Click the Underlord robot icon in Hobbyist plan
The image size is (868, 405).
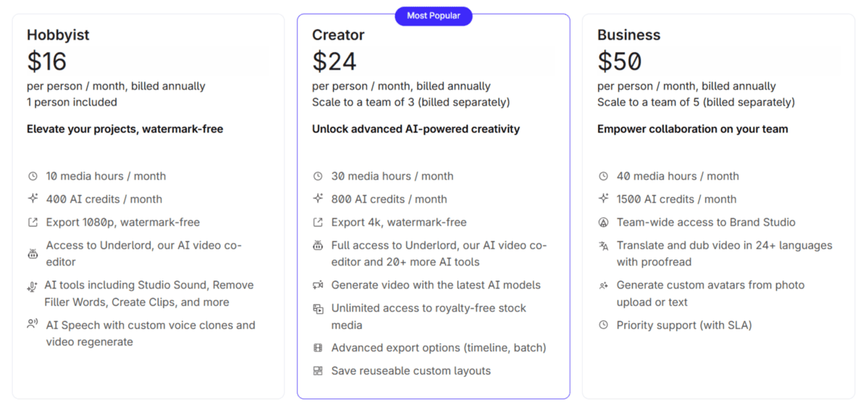33,254
